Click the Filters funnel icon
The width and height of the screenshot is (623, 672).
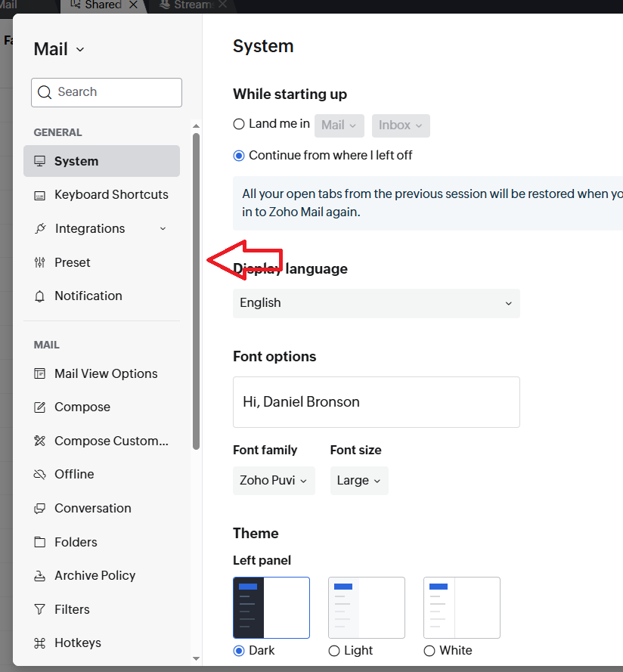tap(39, 609)
